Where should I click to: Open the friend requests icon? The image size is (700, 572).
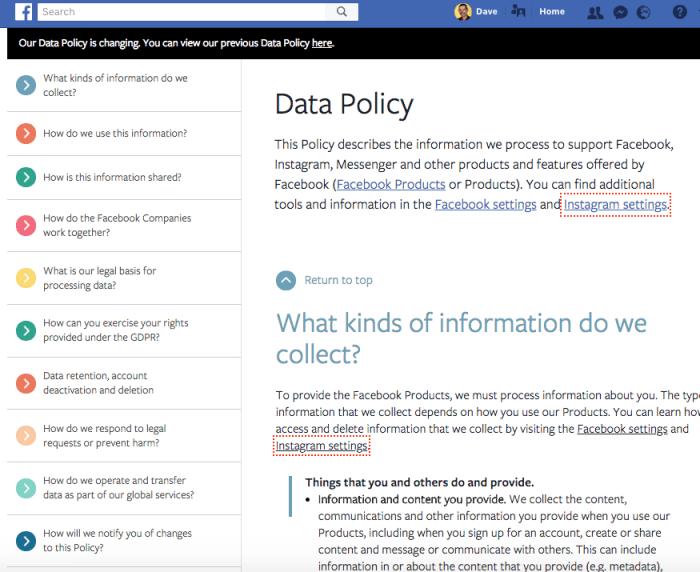(596, 12)
